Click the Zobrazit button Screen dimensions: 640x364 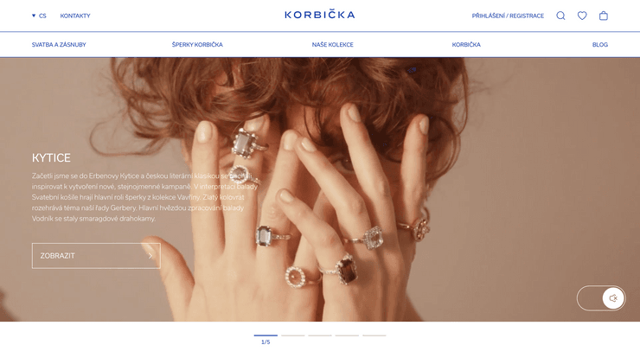pos(96,256)
